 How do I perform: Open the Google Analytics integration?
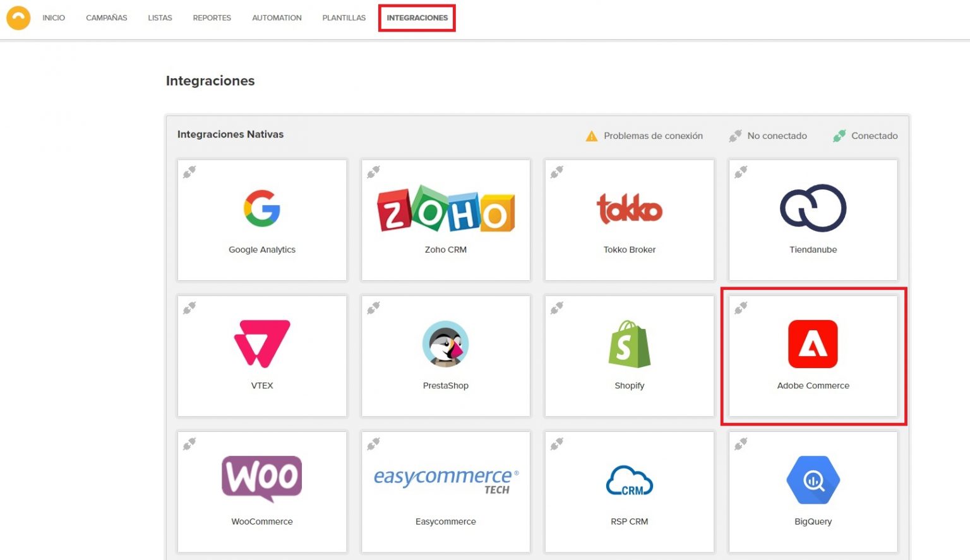(x=261, y=220)
